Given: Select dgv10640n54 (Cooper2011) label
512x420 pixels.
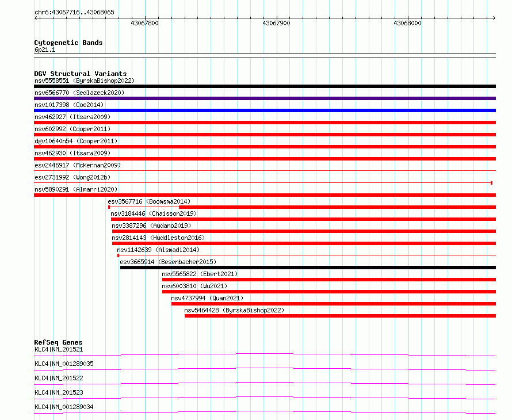Looking at the screenshot, I should tap(76, 141).
